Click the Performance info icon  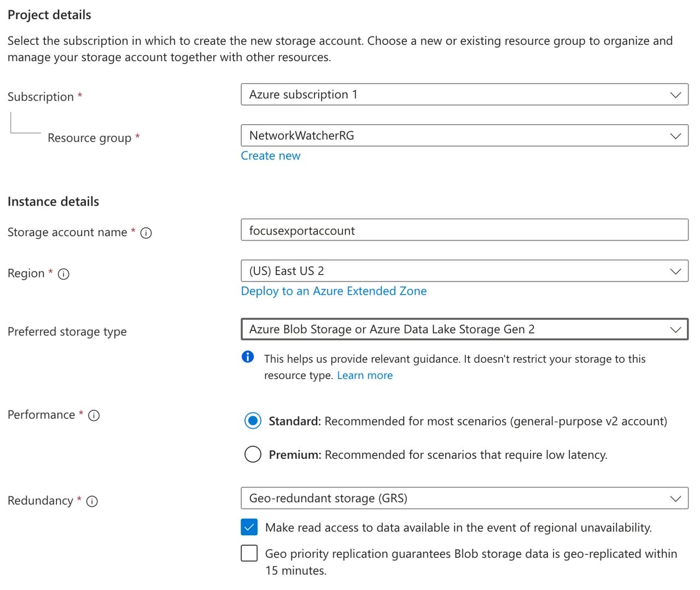pyautogui.click(x=94, y=416)
